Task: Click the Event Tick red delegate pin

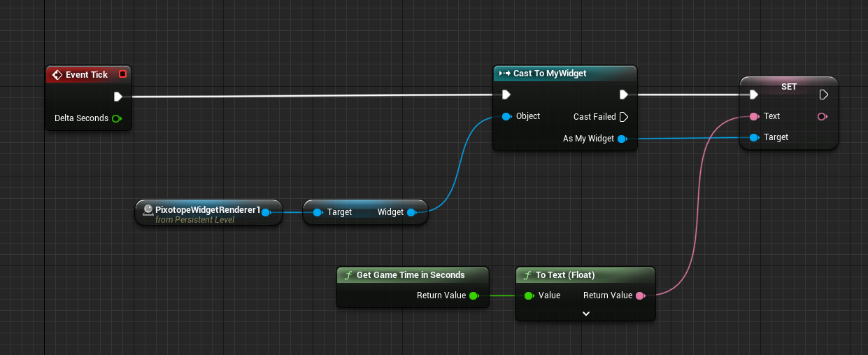Action: click(123, 74)
